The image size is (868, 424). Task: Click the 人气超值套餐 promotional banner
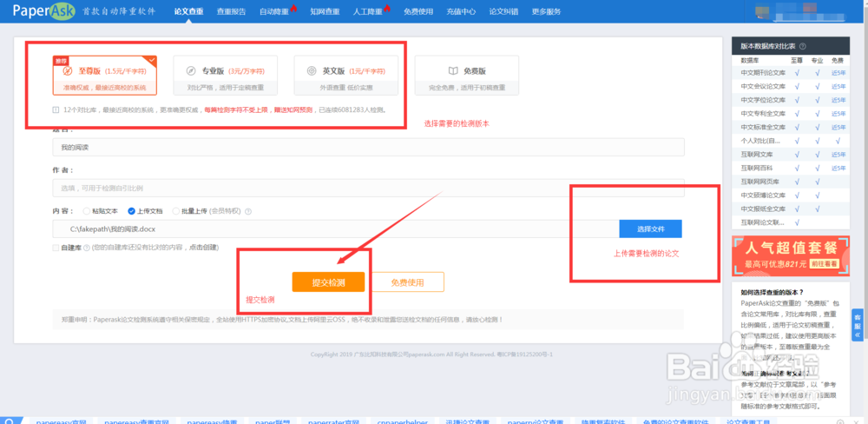[791, 255]
